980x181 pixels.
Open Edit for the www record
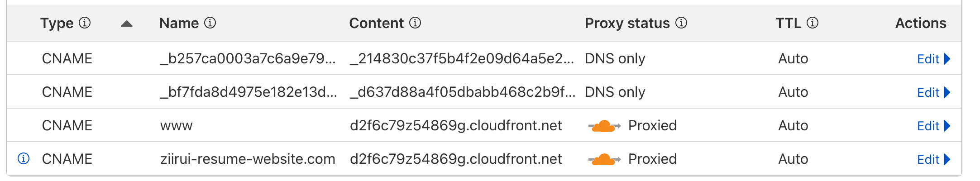point(933,126)
